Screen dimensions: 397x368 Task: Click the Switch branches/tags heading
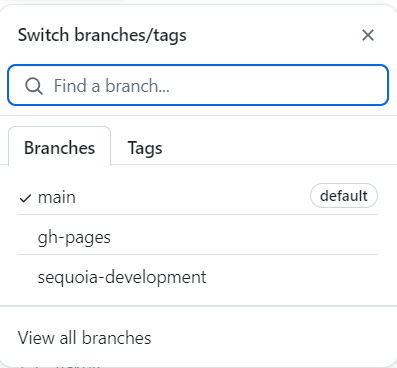pyautogui.click(x=102, y=35)
